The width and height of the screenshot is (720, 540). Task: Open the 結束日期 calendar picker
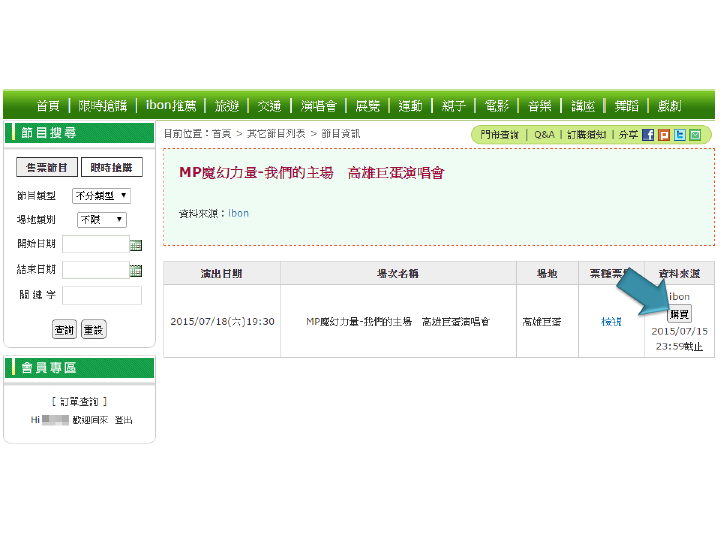(136, 270)
